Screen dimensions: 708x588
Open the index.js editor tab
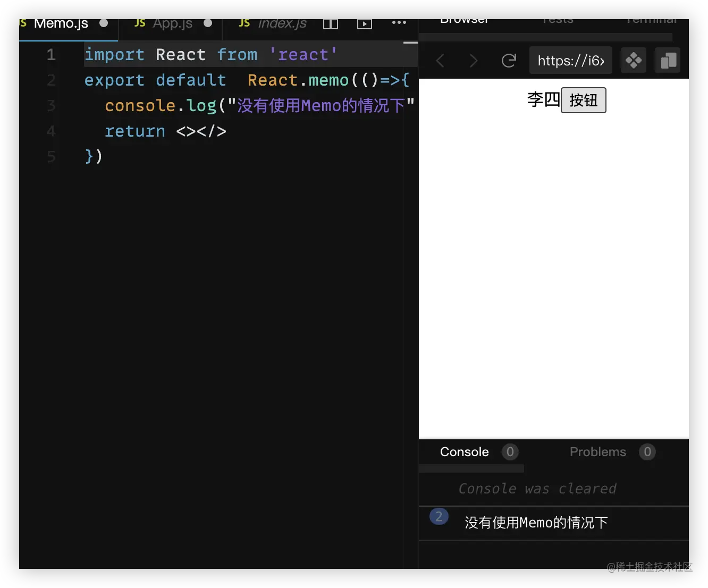click(272, 26)
